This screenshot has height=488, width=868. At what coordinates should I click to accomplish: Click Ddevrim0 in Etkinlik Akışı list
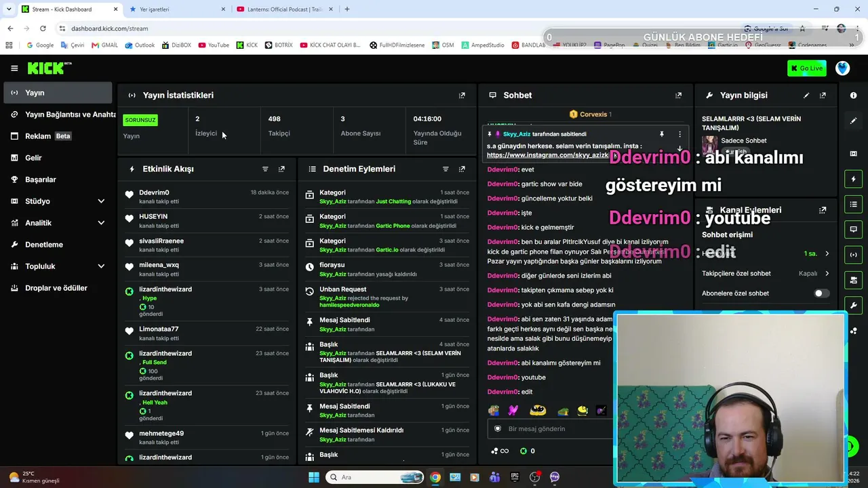coord(154,192)
